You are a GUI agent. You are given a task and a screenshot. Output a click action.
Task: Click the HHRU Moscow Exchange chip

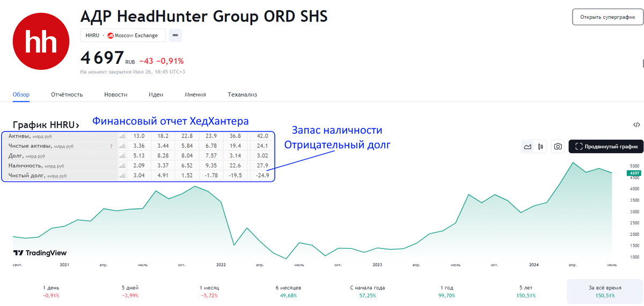(123, 35)
